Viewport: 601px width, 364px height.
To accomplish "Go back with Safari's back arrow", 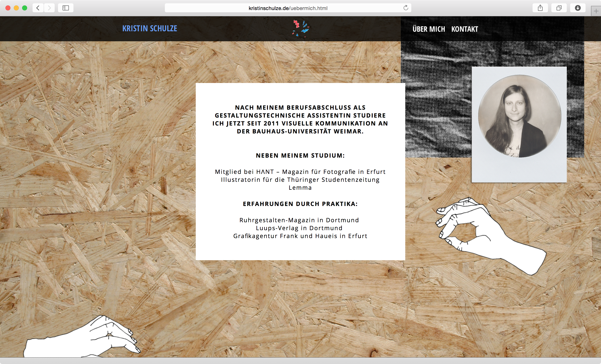I will (x=38, y=8).
